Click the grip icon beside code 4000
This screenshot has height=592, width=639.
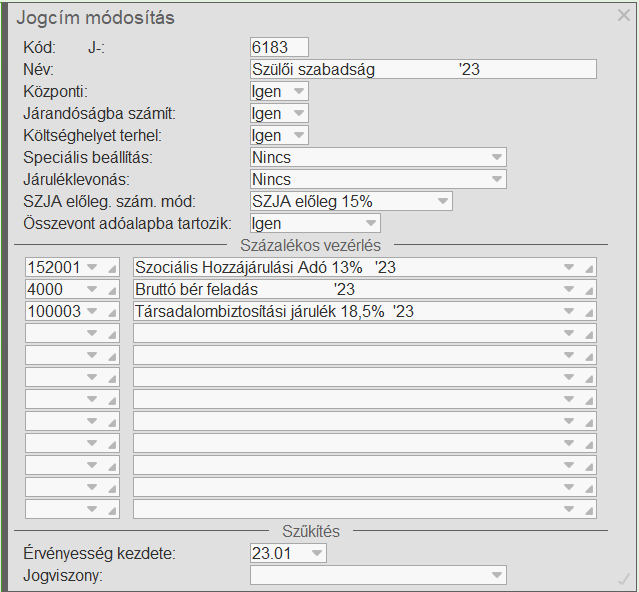tap(111, 290)
